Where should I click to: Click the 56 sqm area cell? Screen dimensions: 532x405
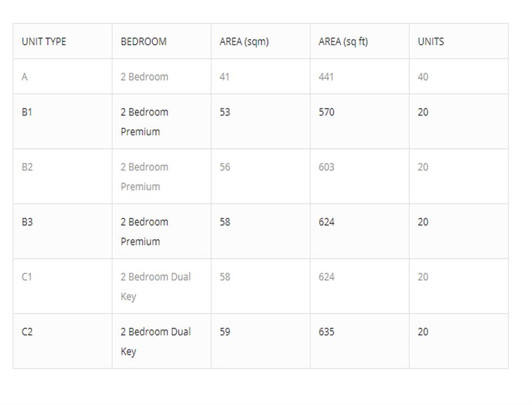225,167
